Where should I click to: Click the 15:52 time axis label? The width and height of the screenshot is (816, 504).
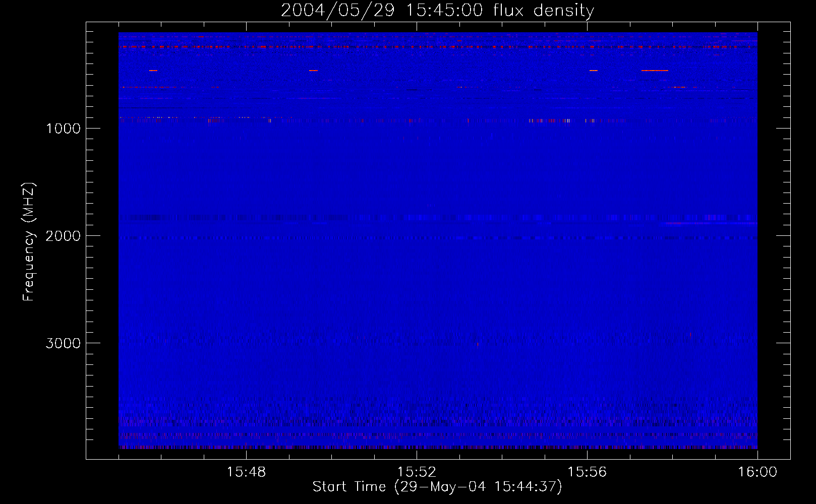tap(417, 472)
